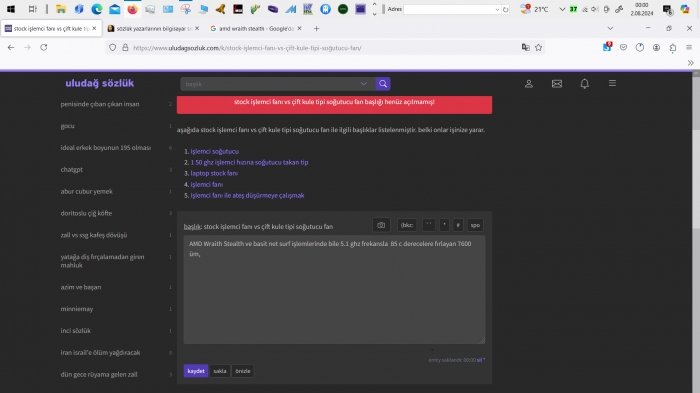Click the search magnifier button
The height and width of the screenshot is (393, 700).
(383, 84)
